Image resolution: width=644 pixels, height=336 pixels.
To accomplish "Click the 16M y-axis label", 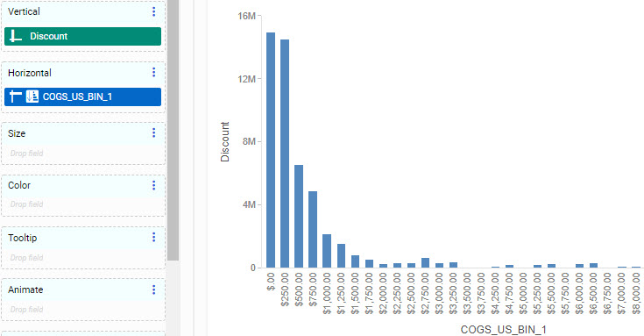I will pos(246,16).
